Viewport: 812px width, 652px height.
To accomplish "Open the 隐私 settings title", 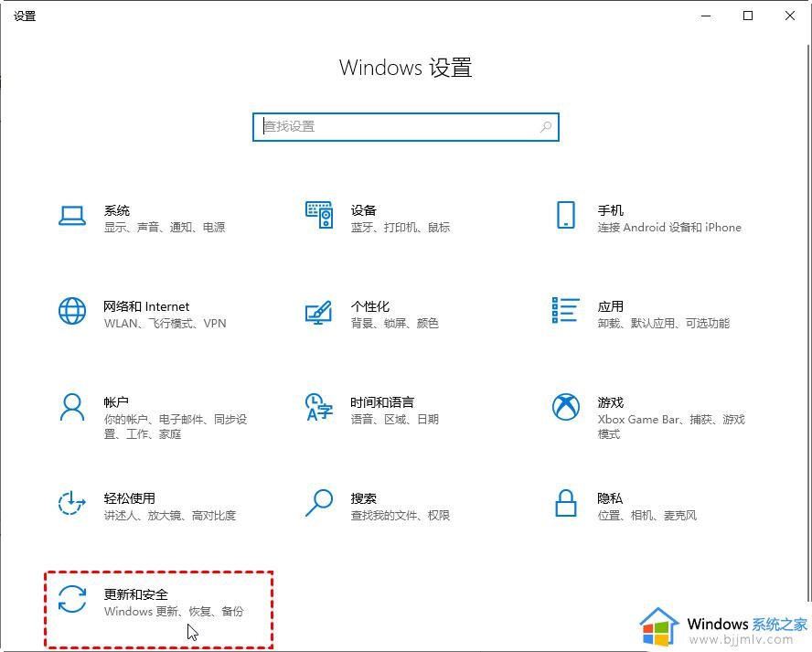I will (x=610, y=498).
